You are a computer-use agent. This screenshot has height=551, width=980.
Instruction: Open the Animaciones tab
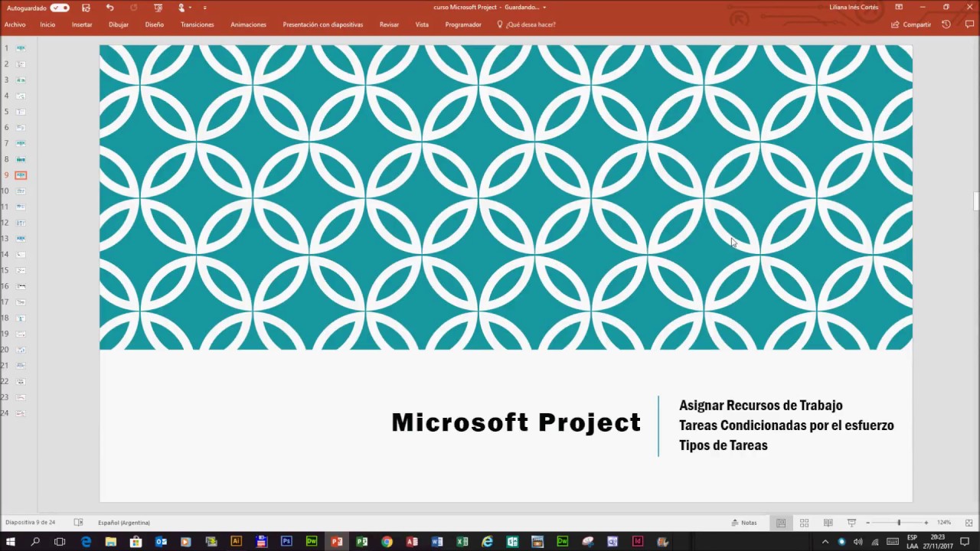(x=248, y=24)
